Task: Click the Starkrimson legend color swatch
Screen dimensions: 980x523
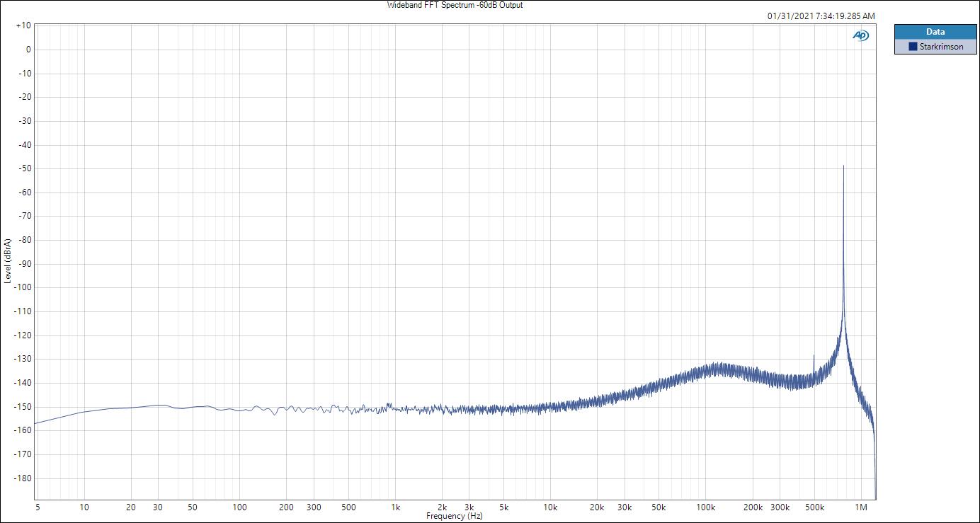Action: click(913, 47)
